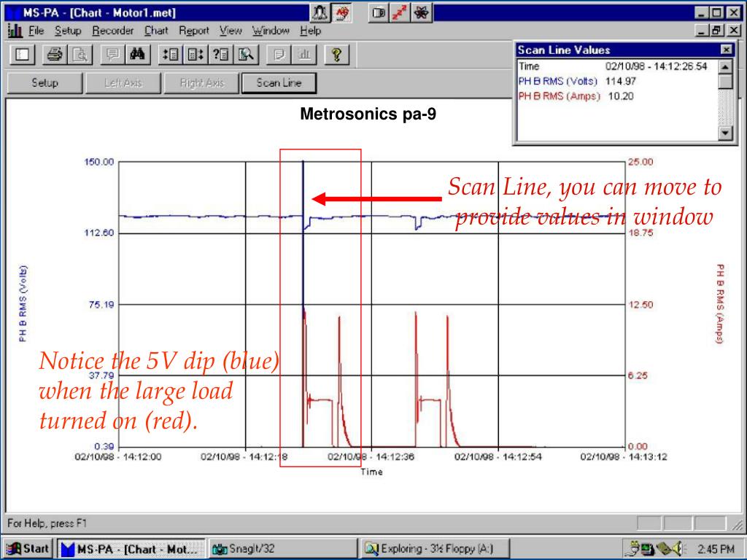Viewport: 747px width, 560px height.
Task: Click the calculator icon with arrows on right
Action: point(196,55)
